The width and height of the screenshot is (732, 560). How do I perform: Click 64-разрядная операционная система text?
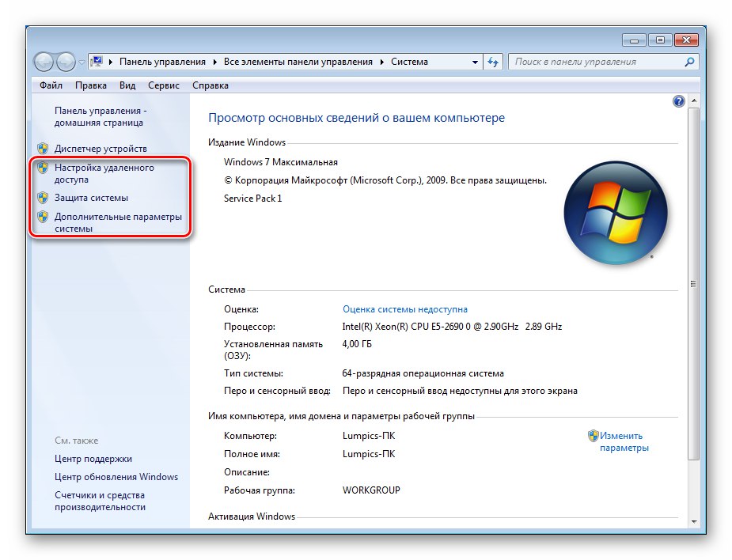pyautogui.click(x=423, y=374)
